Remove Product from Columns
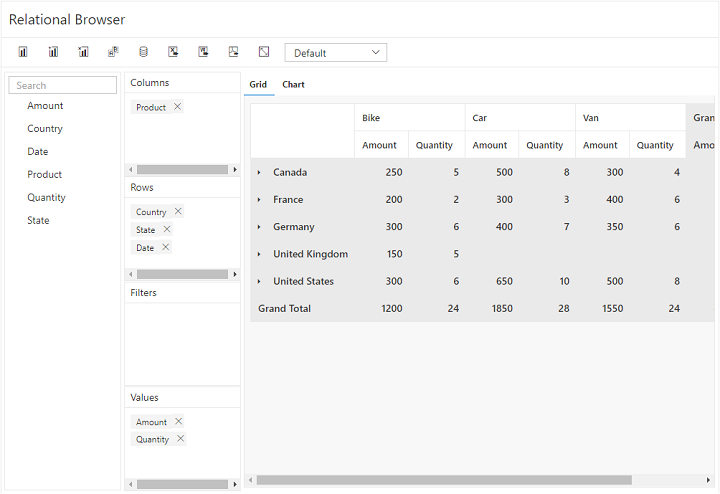This screenshot has height=494, width=720. click(178, 107)
